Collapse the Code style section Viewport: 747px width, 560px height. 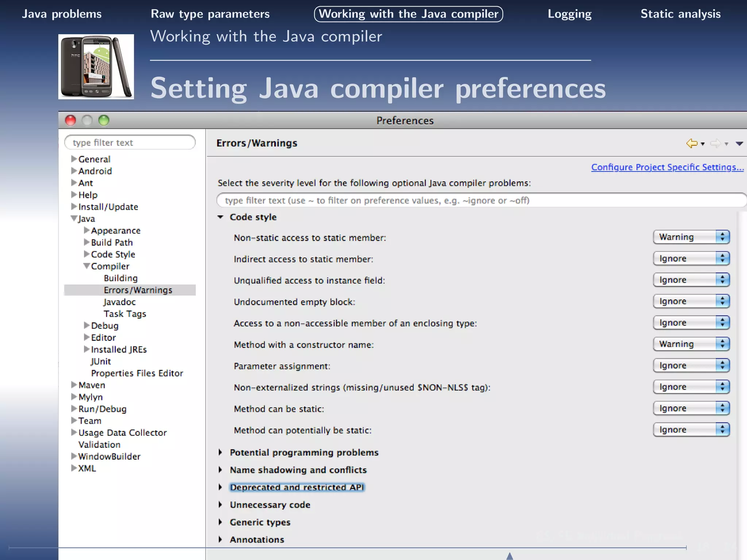220,217
